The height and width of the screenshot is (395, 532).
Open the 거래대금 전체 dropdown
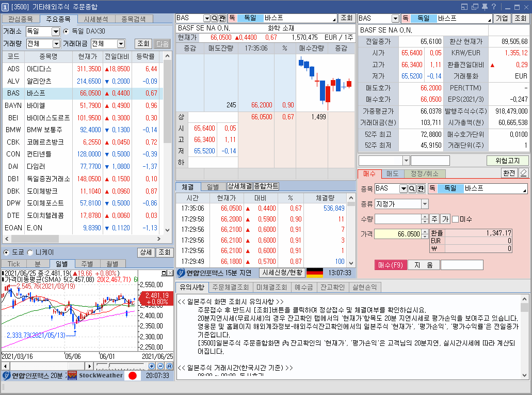[x=121, y=44]
